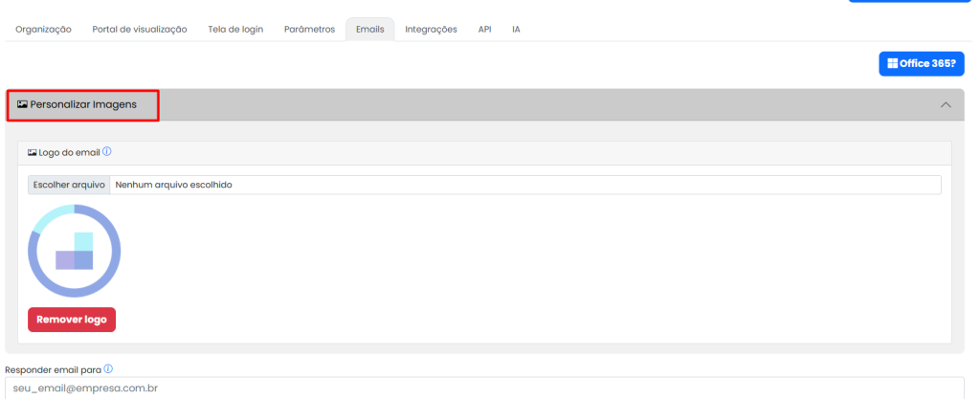The image size is (980, 399).
Task: Click info icon next to Responder email para
Action: point(108,369)
